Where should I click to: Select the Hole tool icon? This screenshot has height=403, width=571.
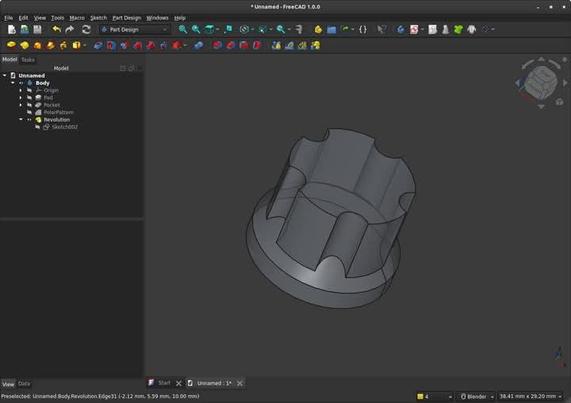coord(111,45)
